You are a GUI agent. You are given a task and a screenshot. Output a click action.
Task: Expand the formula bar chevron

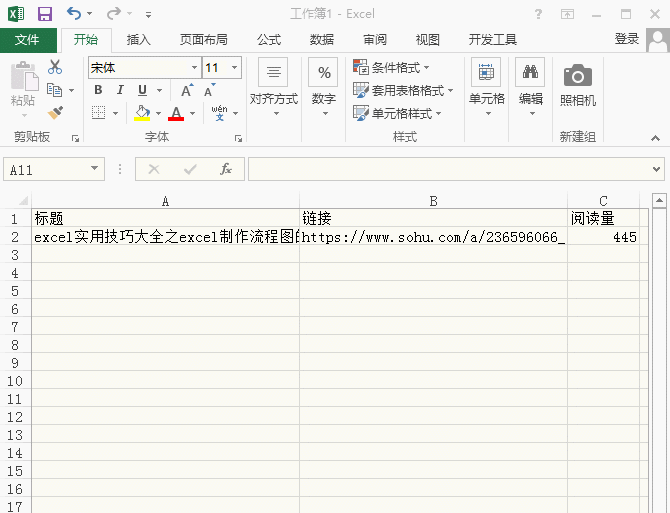click(x=656, y=170)
